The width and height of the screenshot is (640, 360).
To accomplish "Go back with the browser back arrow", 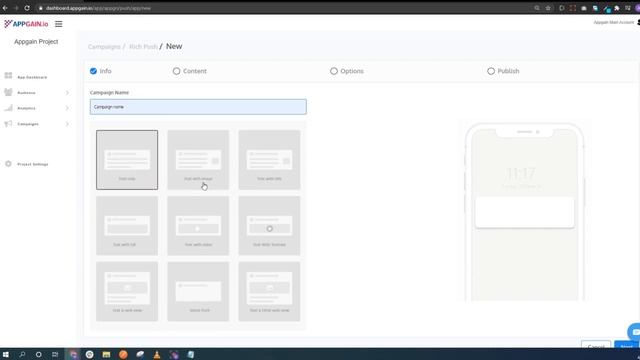I will (5, 8).
